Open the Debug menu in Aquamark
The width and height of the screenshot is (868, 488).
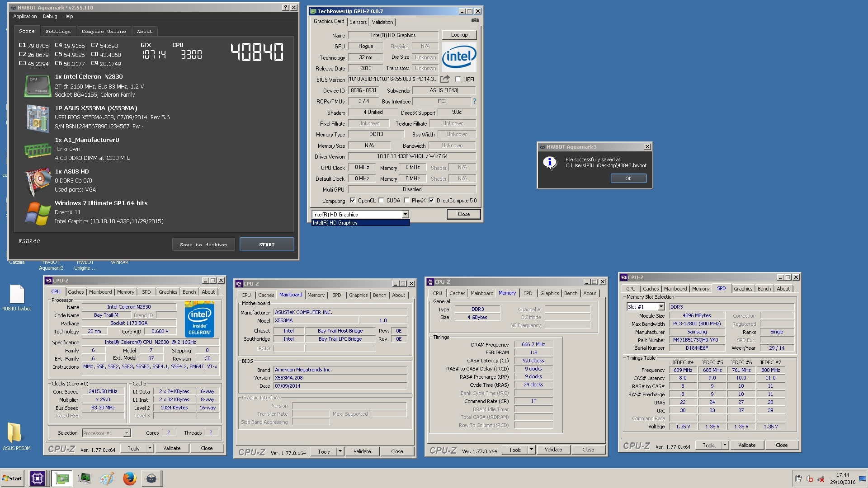[x=50, y=17]
